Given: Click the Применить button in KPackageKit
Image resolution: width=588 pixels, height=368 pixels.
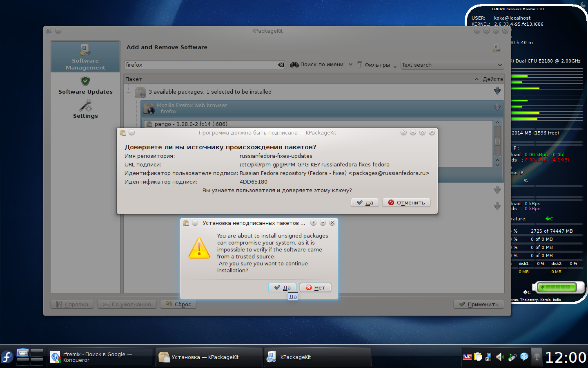Looking at the screenshot, I should click(x=479, y=304).
